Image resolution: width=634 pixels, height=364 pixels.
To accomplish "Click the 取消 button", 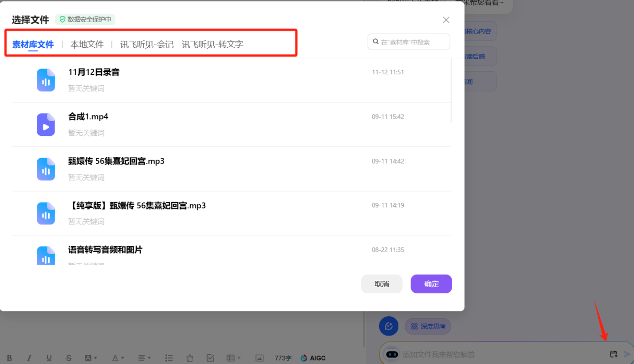I will point(382,284).
